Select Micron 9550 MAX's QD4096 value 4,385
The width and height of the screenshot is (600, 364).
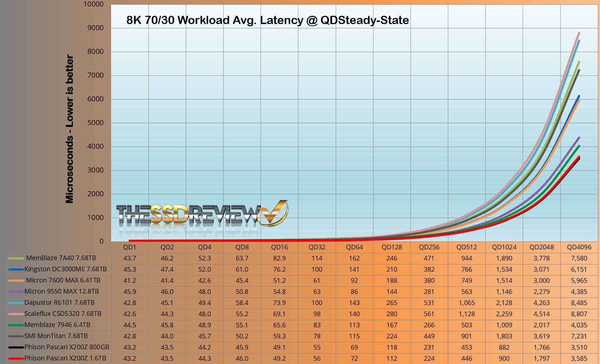tap(579, 292)
